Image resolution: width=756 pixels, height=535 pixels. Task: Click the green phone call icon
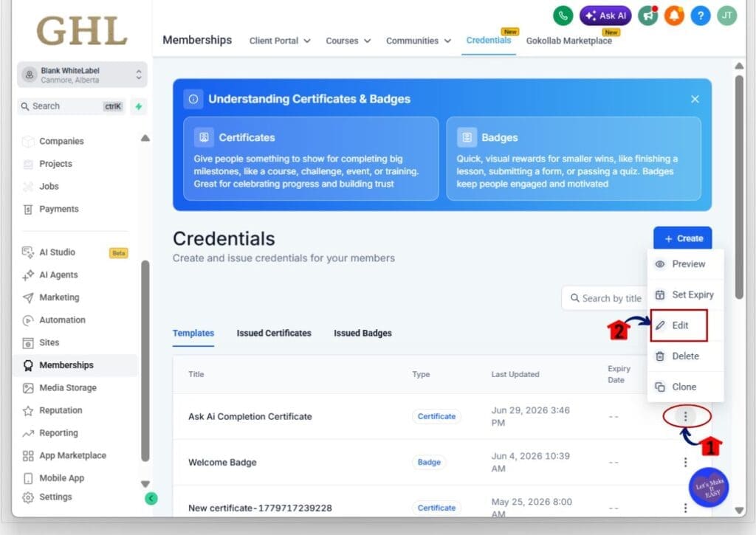click(563, 15)
